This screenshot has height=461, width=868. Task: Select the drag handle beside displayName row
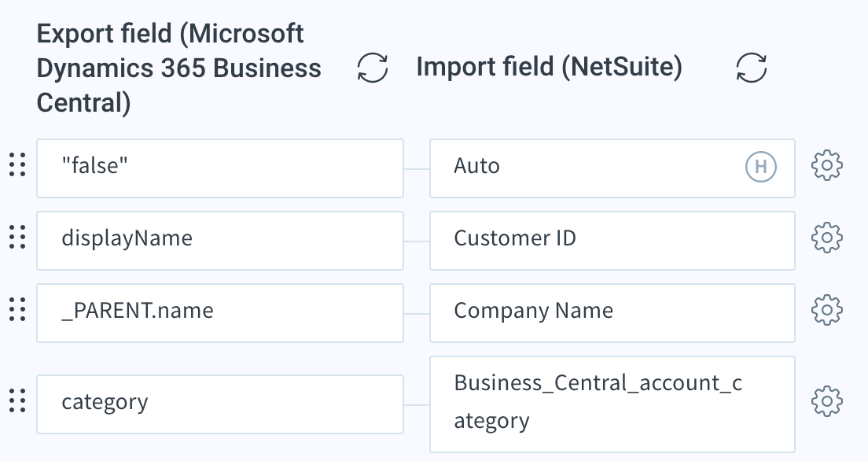(18, 237)
